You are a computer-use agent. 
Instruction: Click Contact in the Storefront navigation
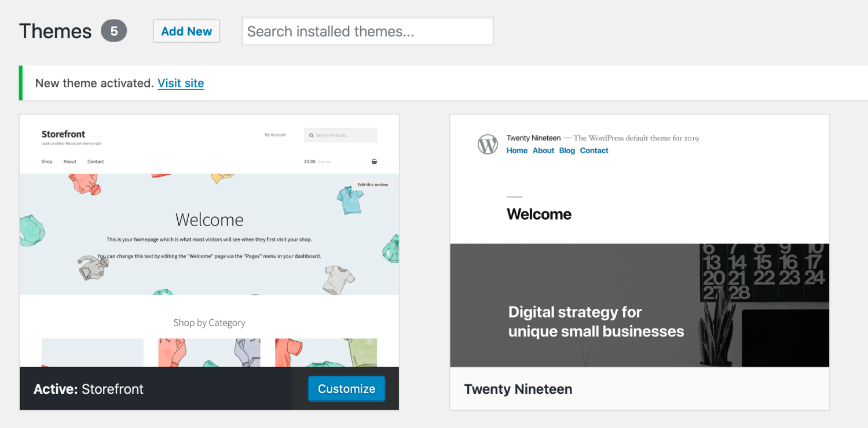pyautogui.click(x=95, y=161)
